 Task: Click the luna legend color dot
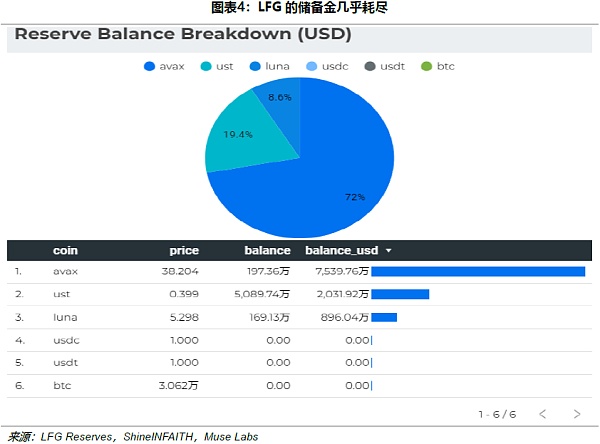[255, 66]
